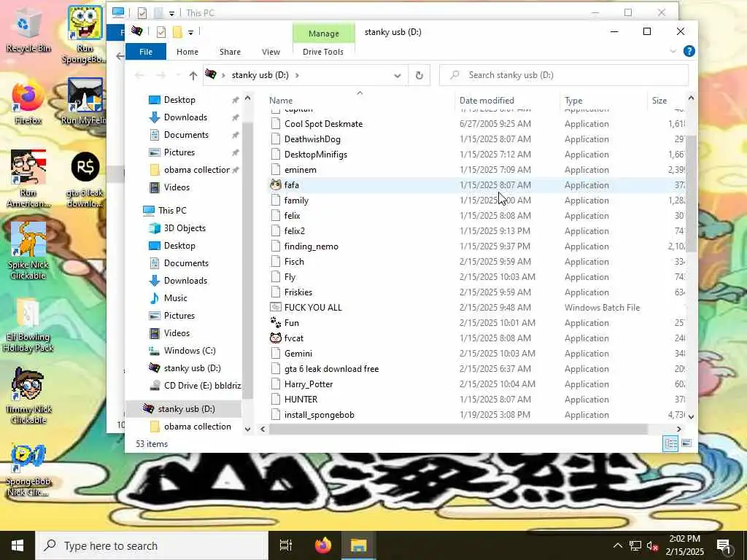
Task: Expand the stanky usb breadcrumb chevron
Action: (297, 75)
